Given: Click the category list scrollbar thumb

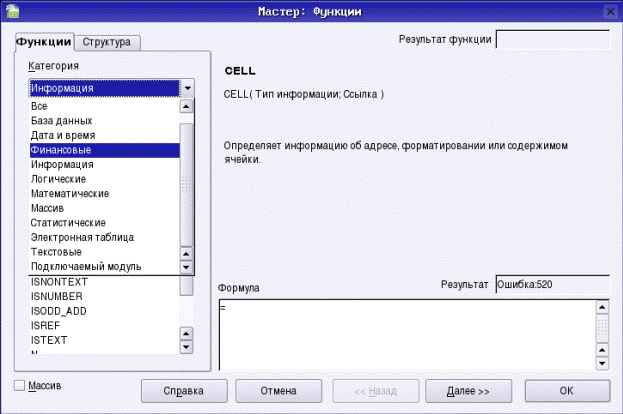Looking at the screenshot, I should coord(186,185).
